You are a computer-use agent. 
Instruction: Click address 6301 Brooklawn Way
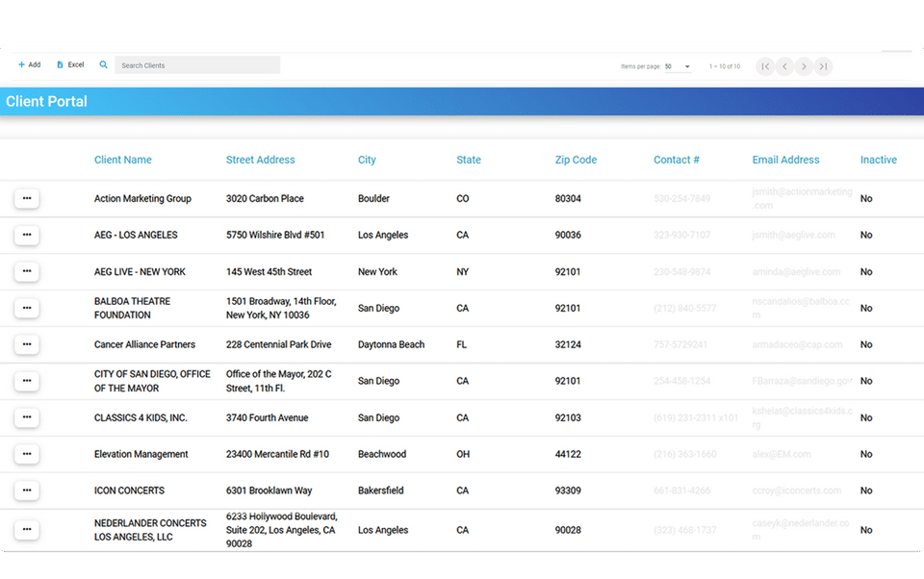tap(269, 491)
